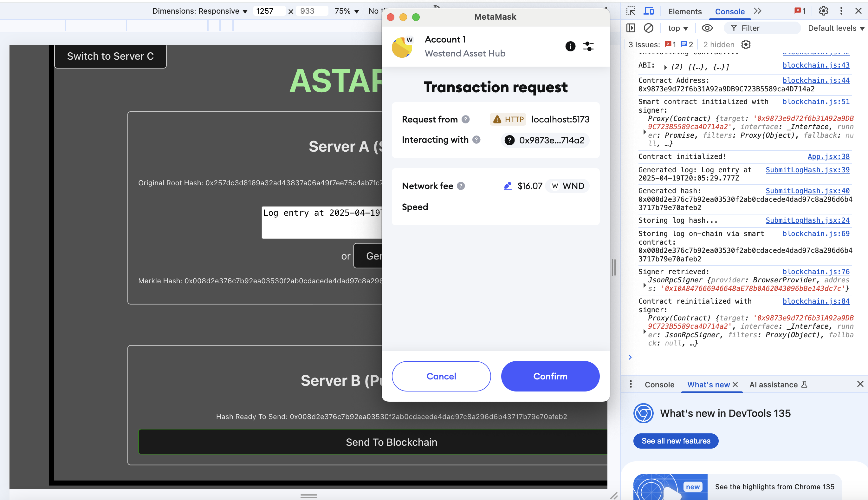
Task: Click the 3 Issues error indicator
Action: (x=670, y=45)
